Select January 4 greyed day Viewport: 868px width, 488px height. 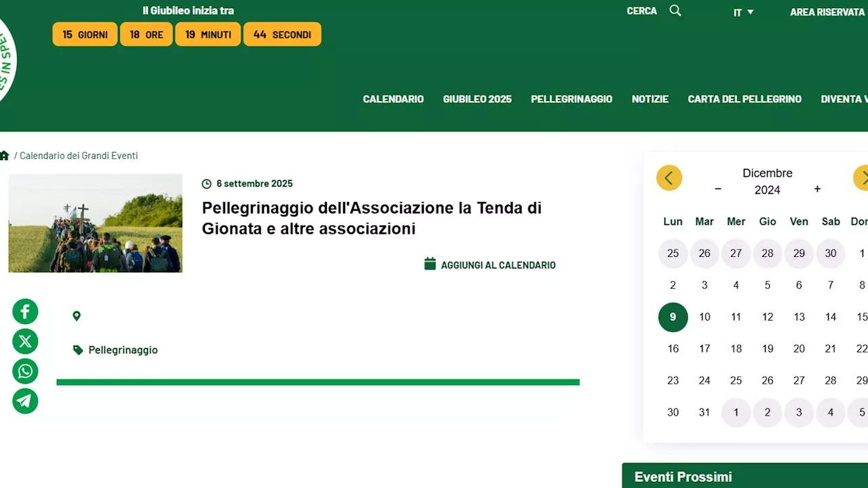coord(831,412)
